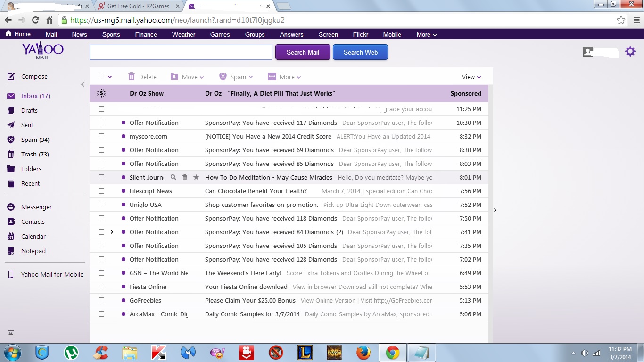Check the box beside the GoFreebies email
This screenshot has width=644, height=362.
(101, 300)
